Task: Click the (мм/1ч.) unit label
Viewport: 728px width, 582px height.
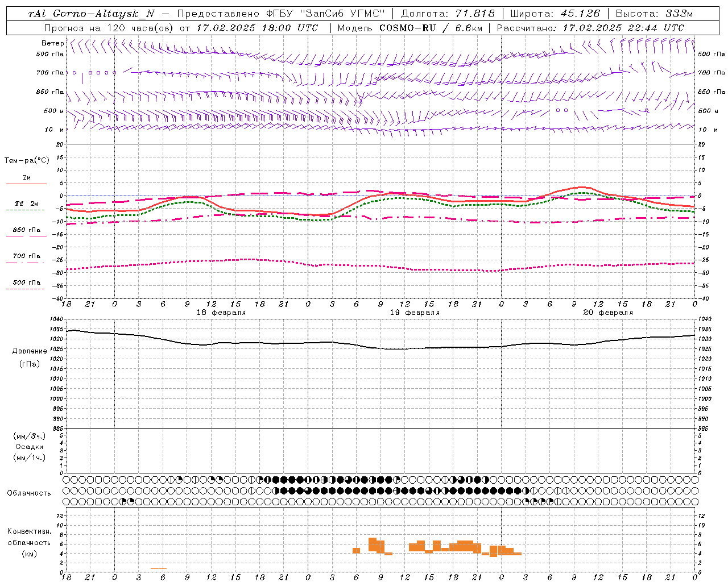Action: 30,458
